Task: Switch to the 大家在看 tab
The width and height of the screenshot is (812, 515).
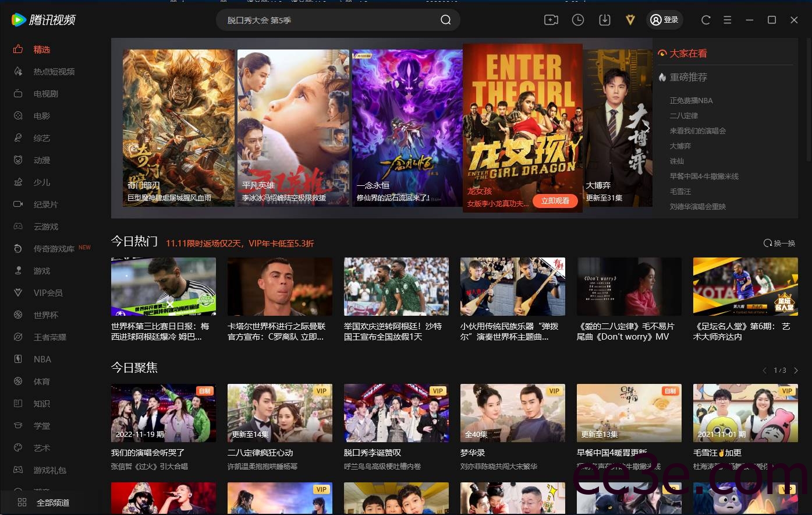Action: coord(687,54)
